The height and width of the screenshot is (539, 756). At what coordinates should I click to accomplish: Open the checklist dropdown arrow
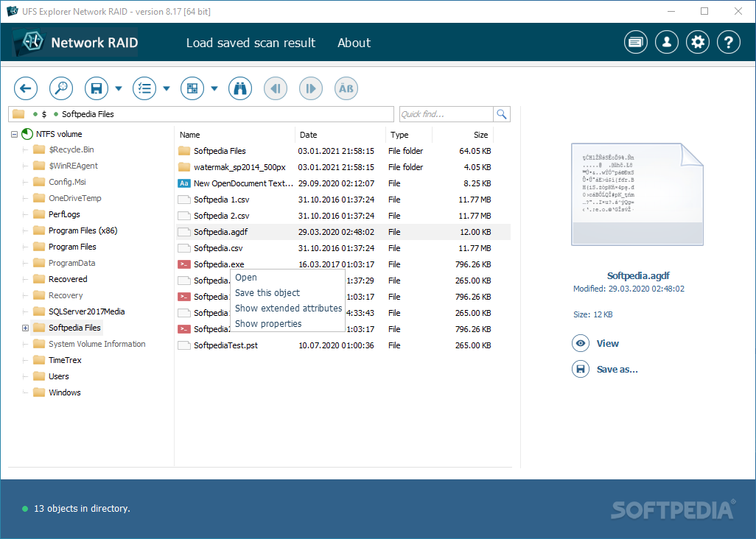point(167,88)
